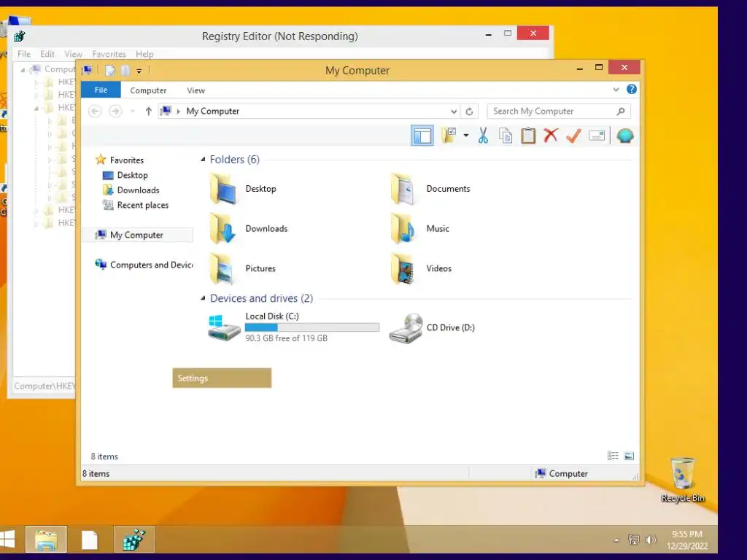Open the folder options toolbar icon
This screenshot has height=560, width=747.
click(449, 136)
